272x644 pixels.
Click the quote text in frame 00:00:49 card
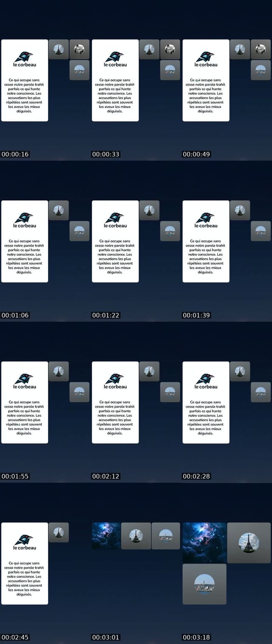point(206,95)
